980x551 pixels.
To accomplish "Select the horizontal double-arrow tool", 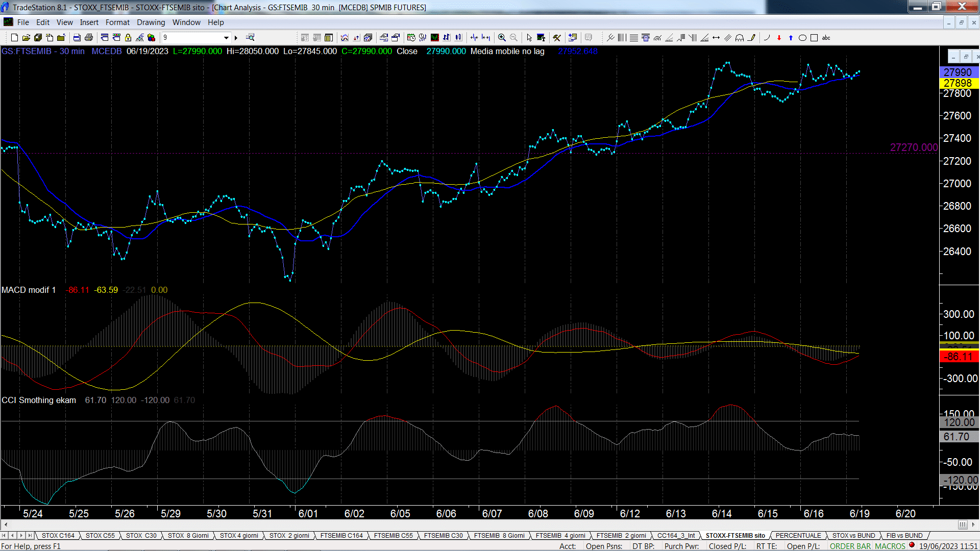I will (716, 37).
